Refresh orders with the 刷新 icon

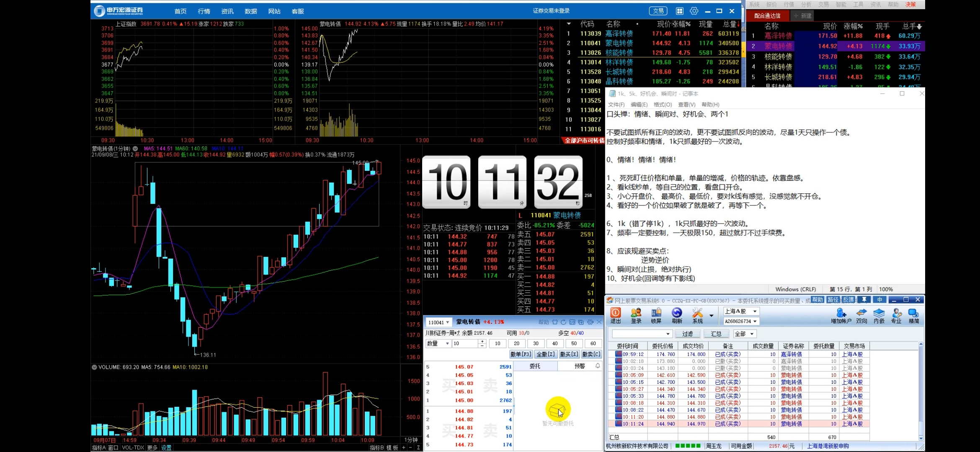tap(677, 316)
